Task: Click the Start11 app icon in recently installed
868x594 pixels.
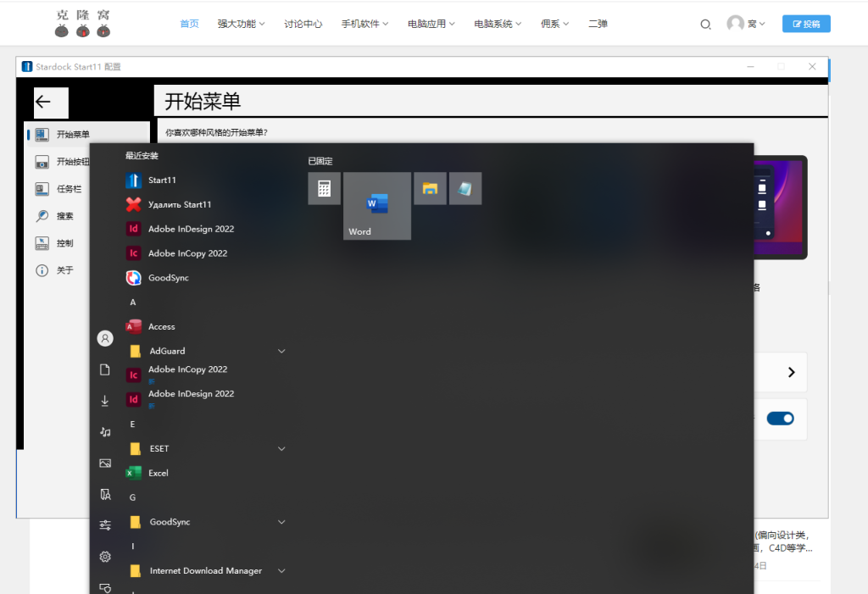Action: click(133, 180)
